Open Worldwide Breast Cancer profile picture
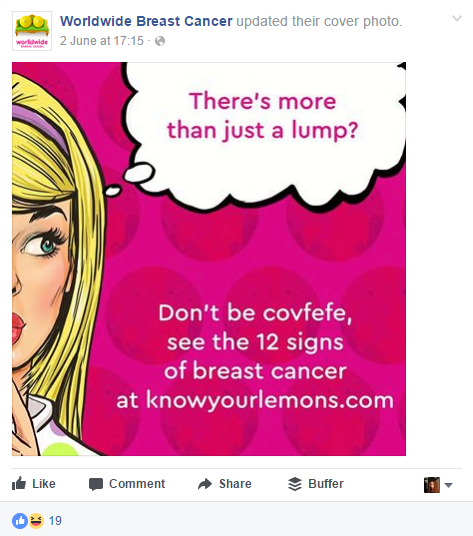This screenshot has height=536, width=473. [x=32, y=31]
